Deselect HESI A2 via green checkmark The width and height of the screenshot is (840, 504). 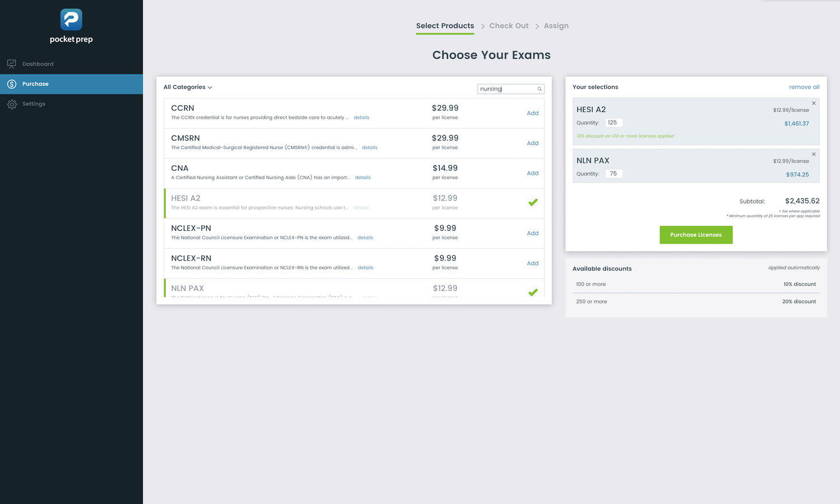pyautogui.click(x=533, y=203)
